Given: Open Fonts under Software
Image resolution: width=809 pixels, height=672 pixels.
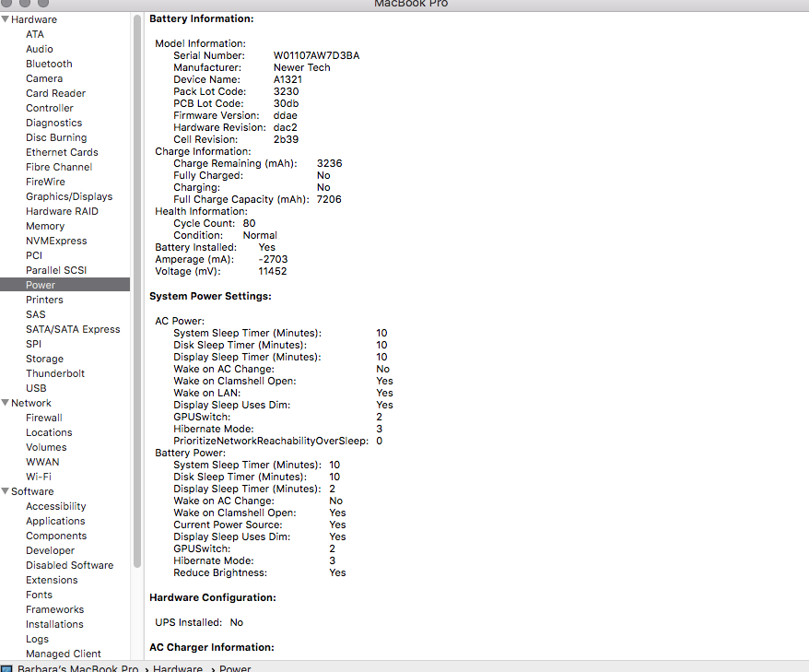Looking at the screenshot, I should tap(40, 595).
